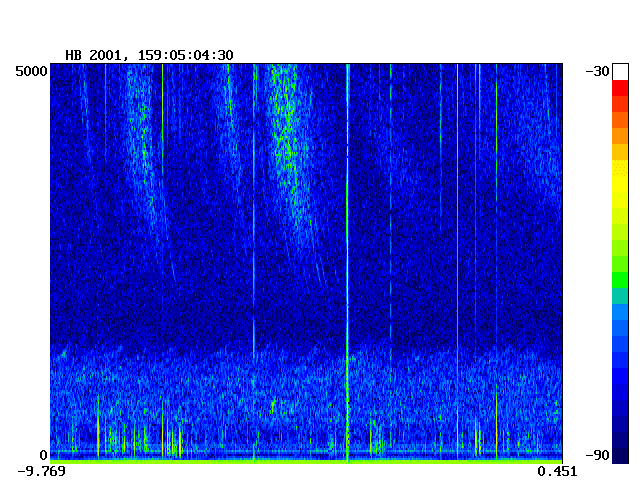Click the darkest navy bottom colorbar segment
Viewport: 640px width, 480px height.
620,456
